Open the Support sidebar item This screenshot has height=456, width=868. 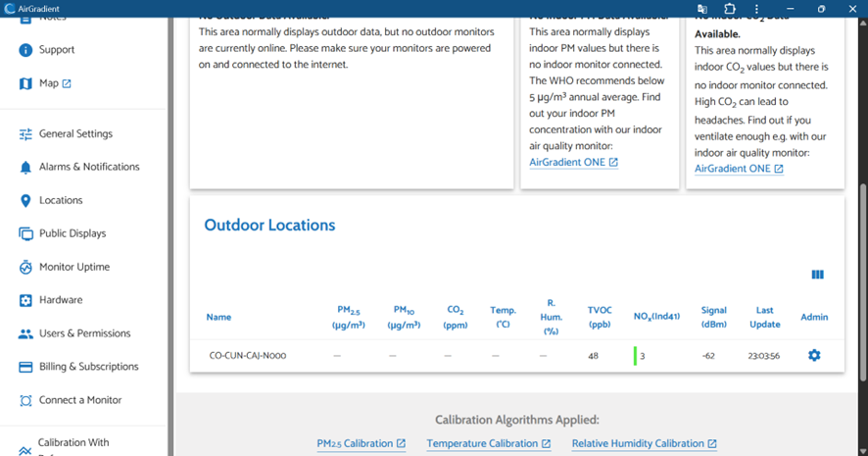coord(56,50)
